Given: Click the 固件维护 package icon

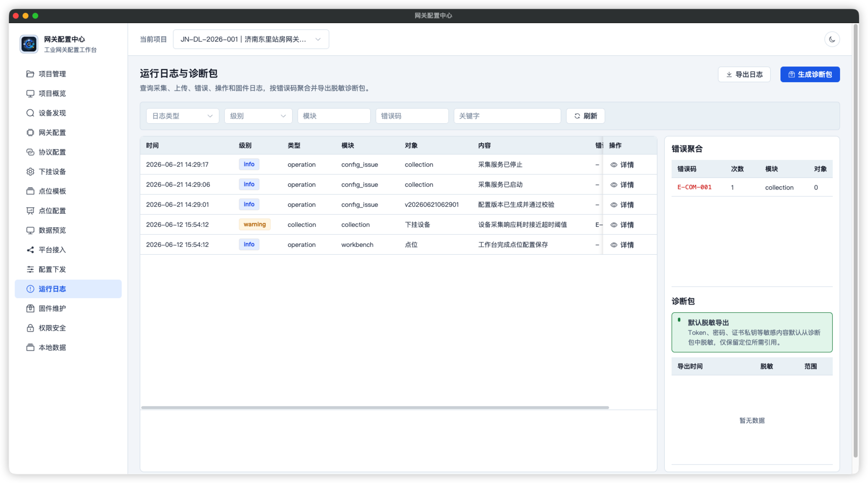Looking at the screenshot, I should 30,308.
